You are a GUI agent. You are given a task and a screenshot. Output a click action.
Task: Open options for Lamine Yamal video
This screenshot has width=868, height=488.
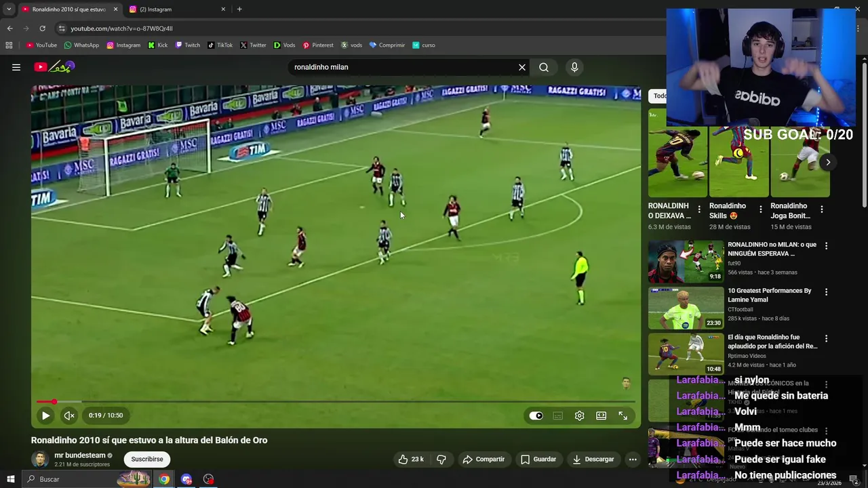pos(826,291)
